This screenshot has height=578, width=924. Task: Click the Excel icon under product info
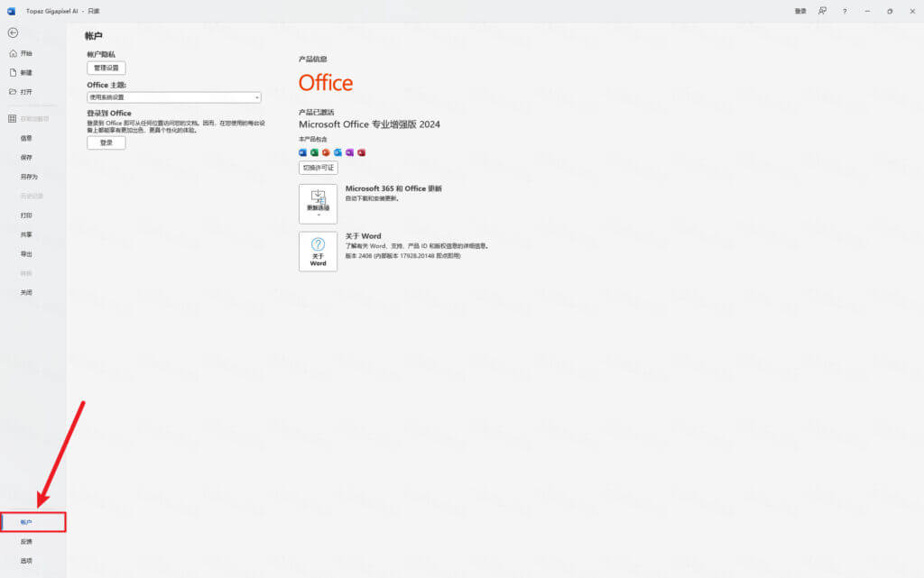[315, 152]
